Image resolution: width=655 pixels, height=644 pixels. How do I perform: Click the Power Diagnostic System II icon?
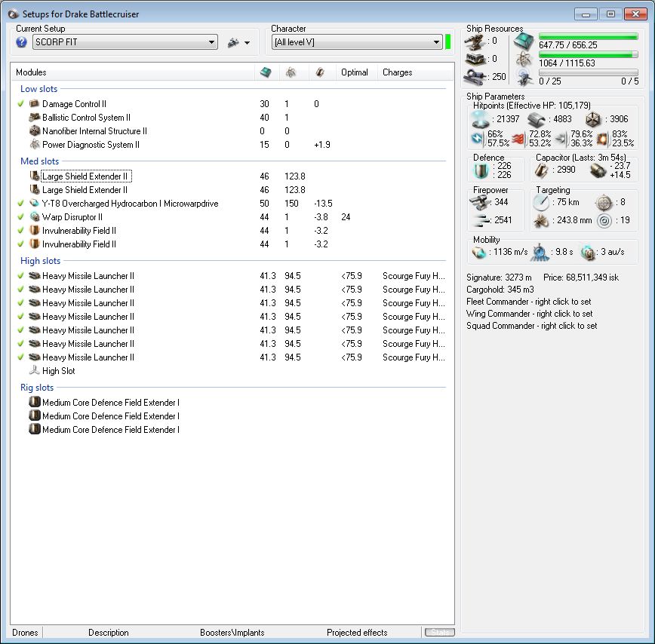tap(35, 144)
